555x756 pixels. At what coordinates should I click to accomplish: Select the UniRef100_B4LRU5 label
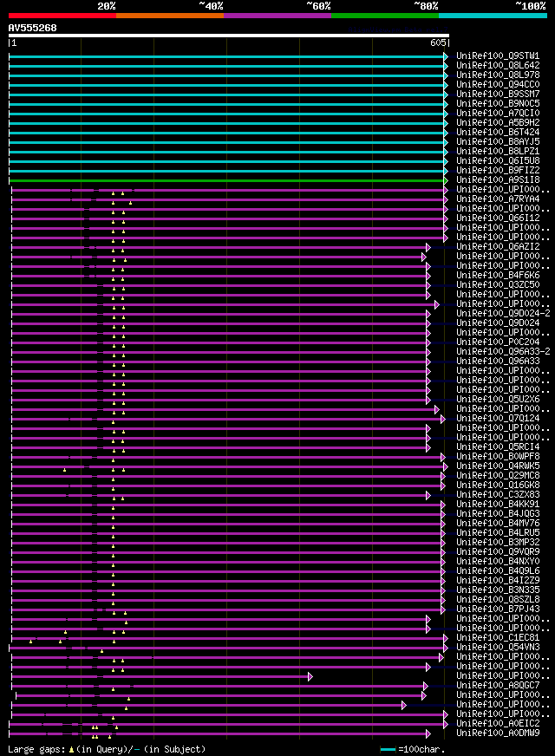pyautogui.click(x=498, y=533)
